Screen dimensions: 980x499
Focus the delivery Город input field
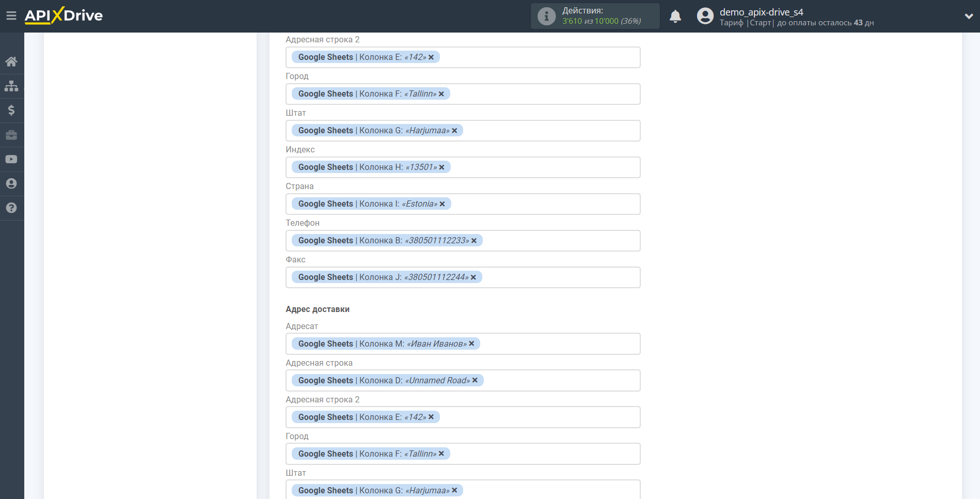point(463,454)
